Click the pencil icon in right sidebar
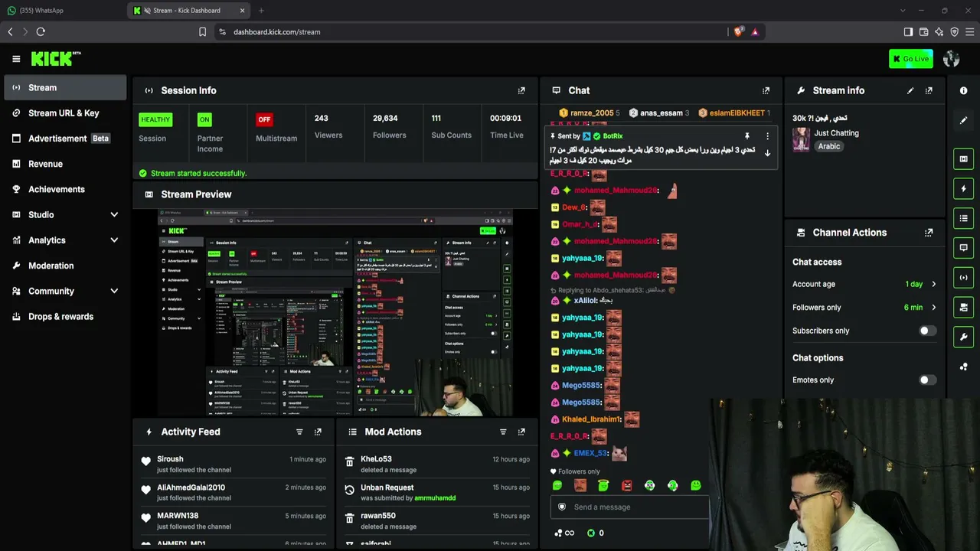The height and width of the screenshot is (551, 980). pos(963,120)
